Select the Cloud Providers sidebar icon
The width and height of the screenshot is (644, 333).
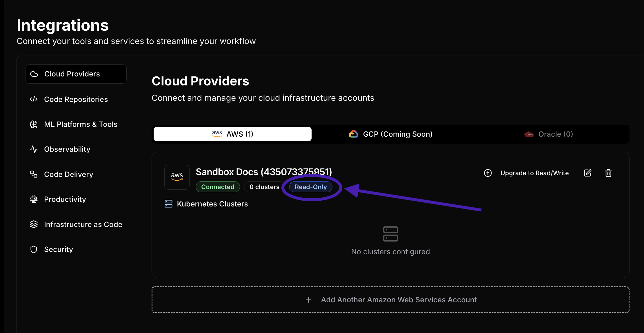[x=34, y=74]
